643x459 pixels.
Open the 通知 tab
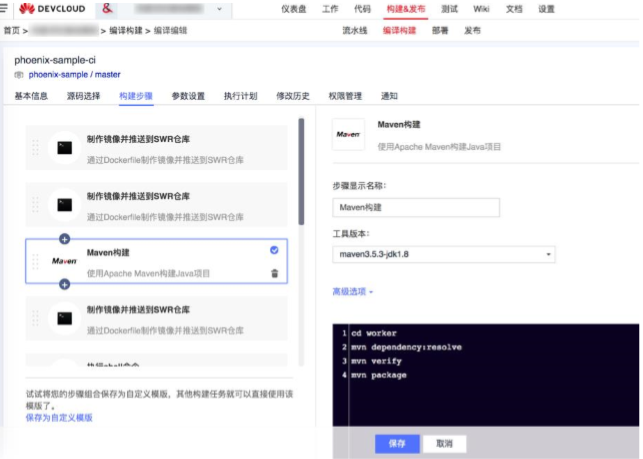click(389, 96)
